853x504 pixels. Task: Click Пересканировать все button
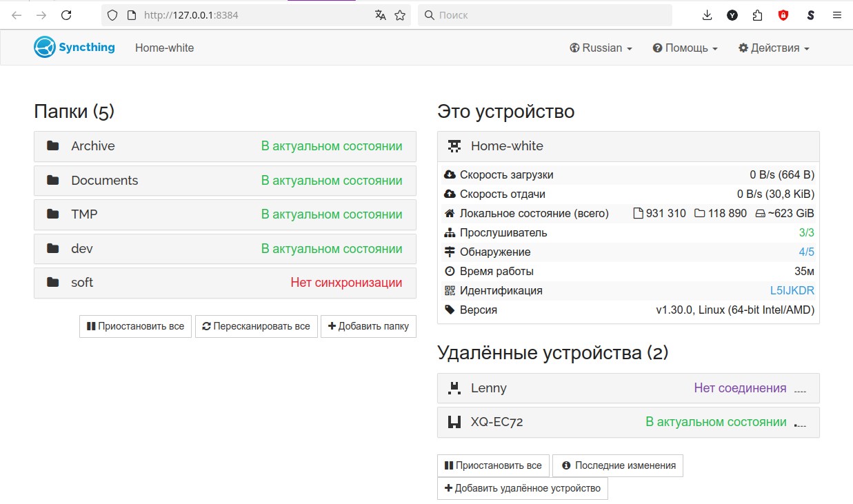(257, 326)
